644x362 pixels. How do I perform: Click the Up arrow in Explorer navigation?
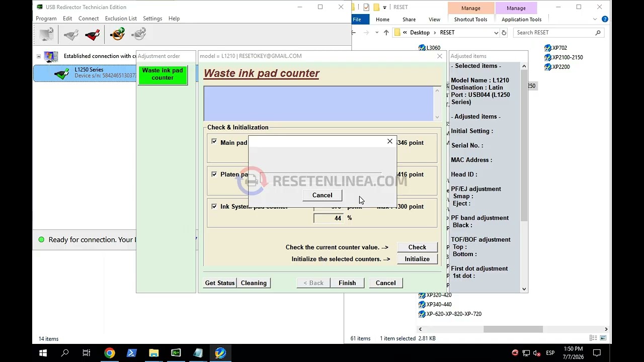point(386,33)
